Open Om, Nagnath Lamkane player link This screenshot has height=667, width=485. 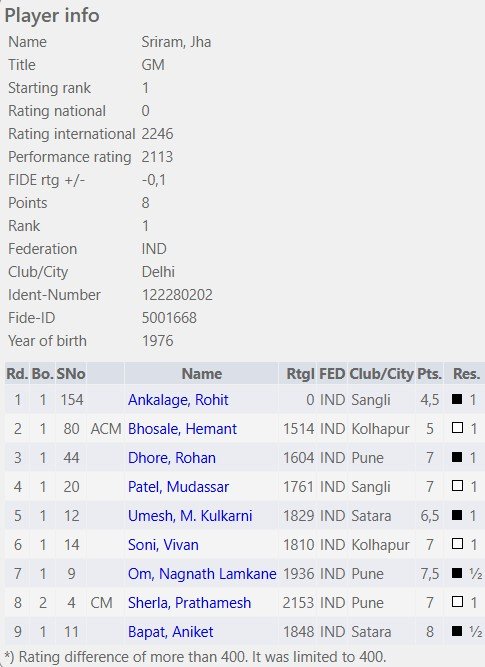(x=202, y=573)
